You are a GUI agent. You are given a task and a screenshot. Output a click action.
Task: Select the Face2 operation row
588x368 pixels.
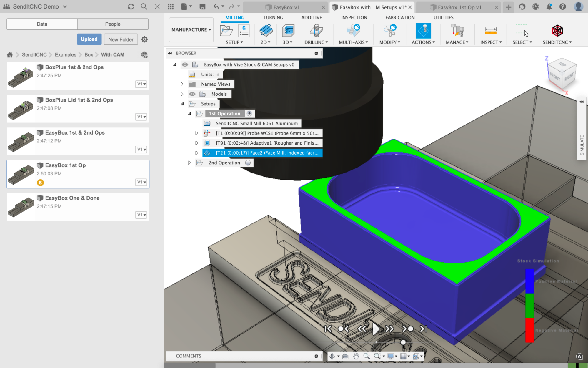262,153
